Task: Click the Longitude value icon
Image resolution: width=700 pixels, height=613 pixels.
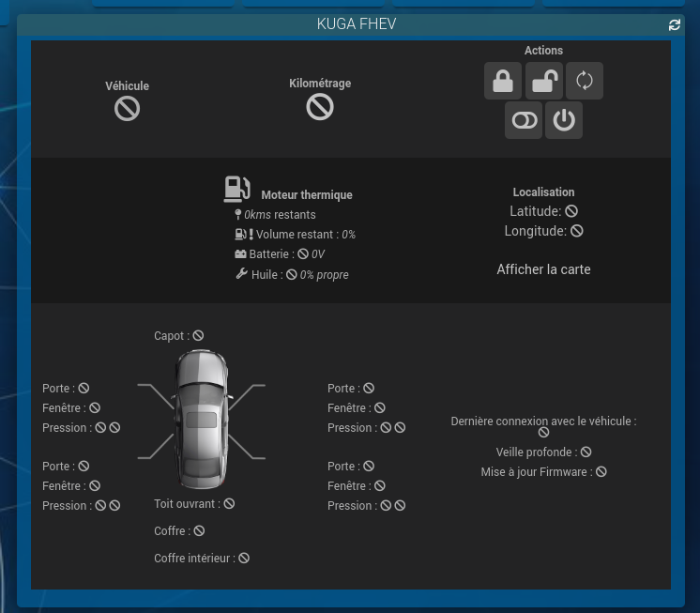Action: point(577,231)
